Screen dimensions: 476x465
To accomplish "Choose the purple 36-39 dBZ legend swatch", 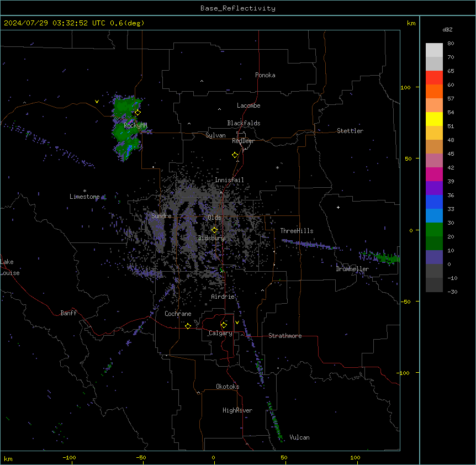I will coord(434,188).
